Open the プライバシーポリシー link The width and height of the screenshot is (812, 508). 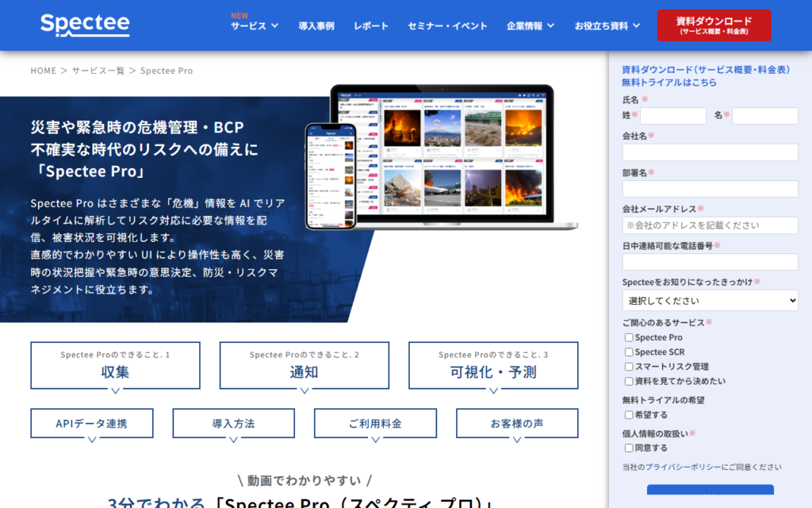point(683,468)
